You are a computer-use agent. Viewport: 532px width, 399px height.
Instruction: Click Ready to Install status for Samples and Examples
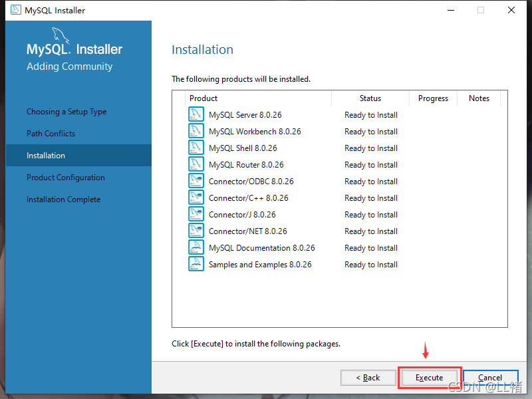pos(371,265)
